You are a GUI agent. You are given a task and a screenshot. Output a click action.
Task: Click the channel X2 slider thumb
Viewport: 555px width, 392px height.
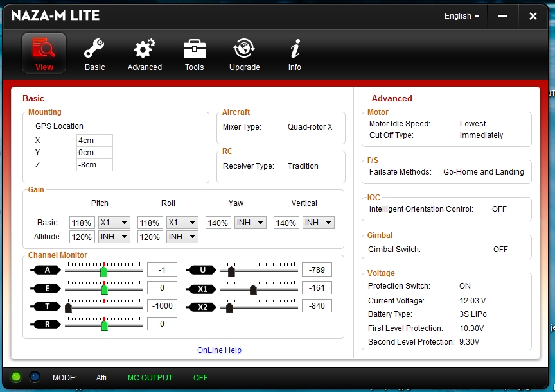pyautogui.click(x=229, y=308)
